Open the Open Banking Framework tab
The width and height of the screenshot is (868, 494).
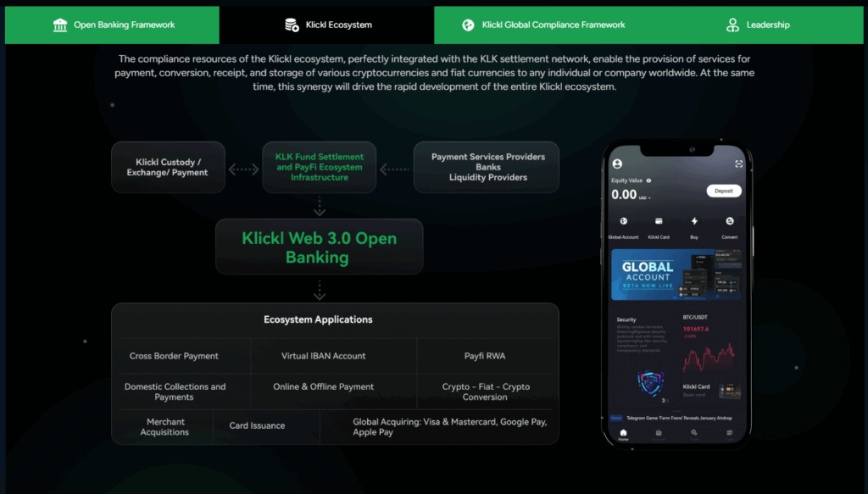(113, 25)
